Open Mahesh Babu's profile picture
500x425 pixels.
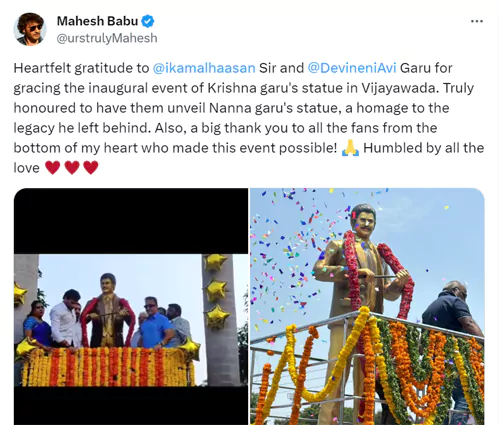click(x=30, y=29)
